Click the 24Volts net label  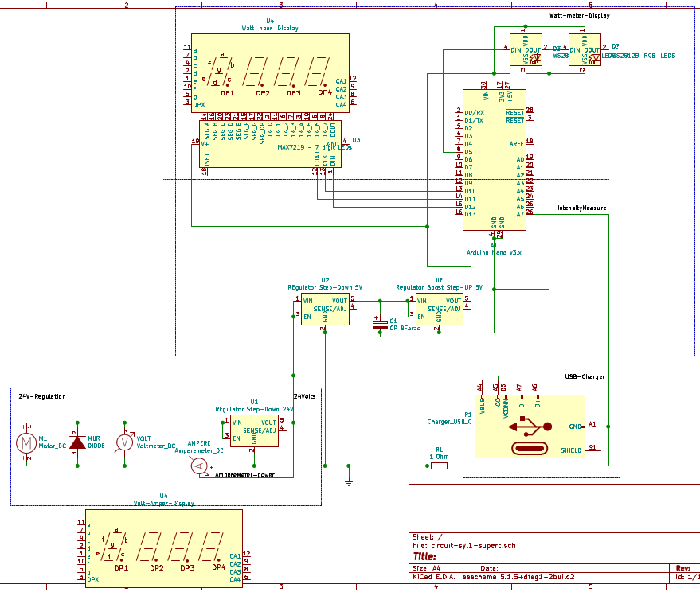point(305,396)
